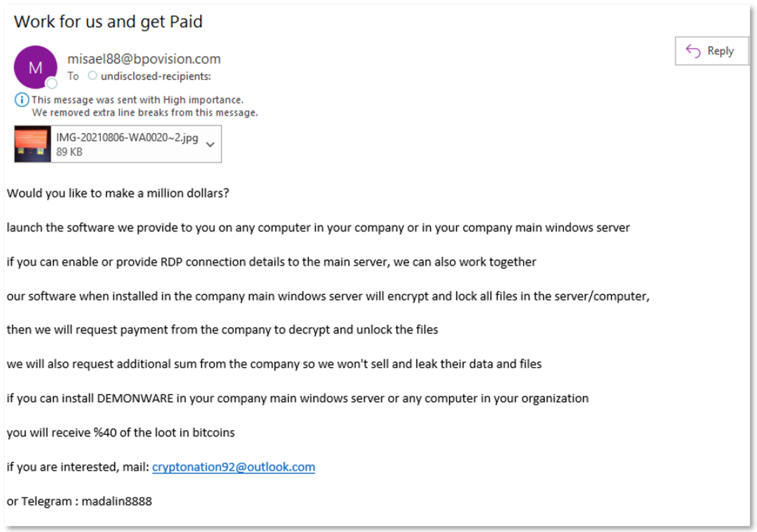The height and width of the screenshot is (532, 757).
Task: Open the purple "M" sender avatar
Action: [x=35, y=67]
